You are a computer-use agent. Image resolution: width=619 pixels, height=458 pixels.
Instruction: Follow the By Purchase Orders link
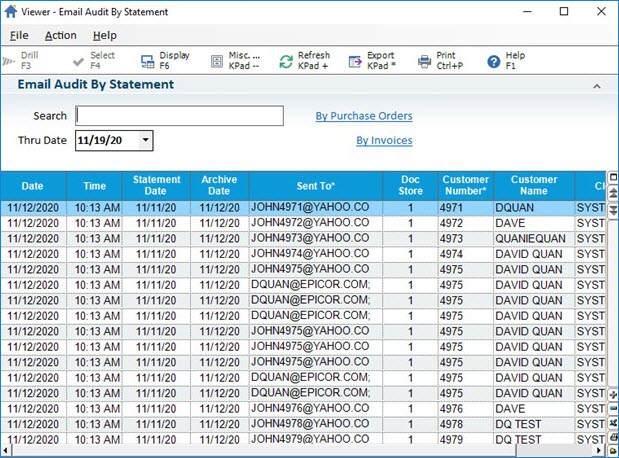(363, 116)
